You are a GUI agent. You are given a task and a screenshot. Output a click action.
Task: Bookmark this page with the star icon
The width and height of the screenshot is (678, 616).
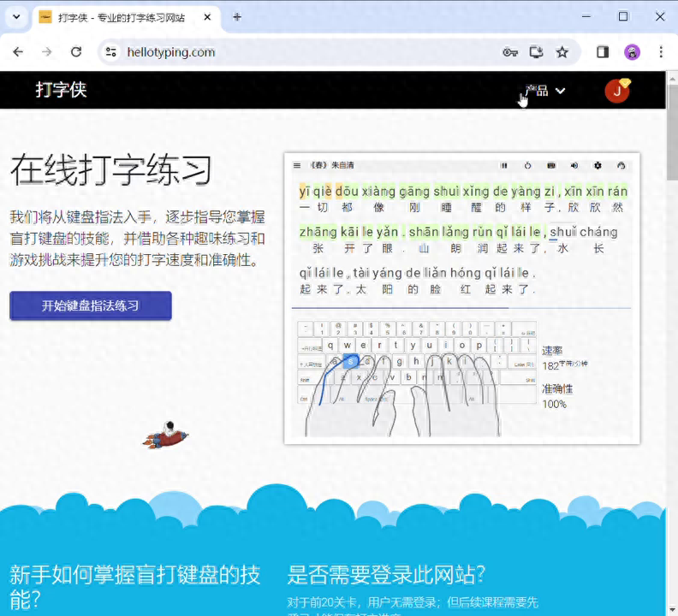(x=562, y=52)
